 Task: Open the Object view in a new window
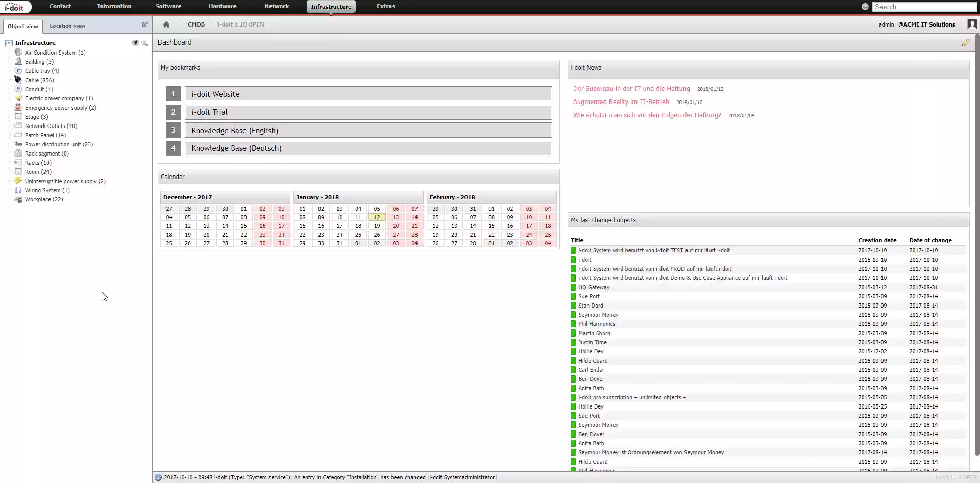pos(144,24)
